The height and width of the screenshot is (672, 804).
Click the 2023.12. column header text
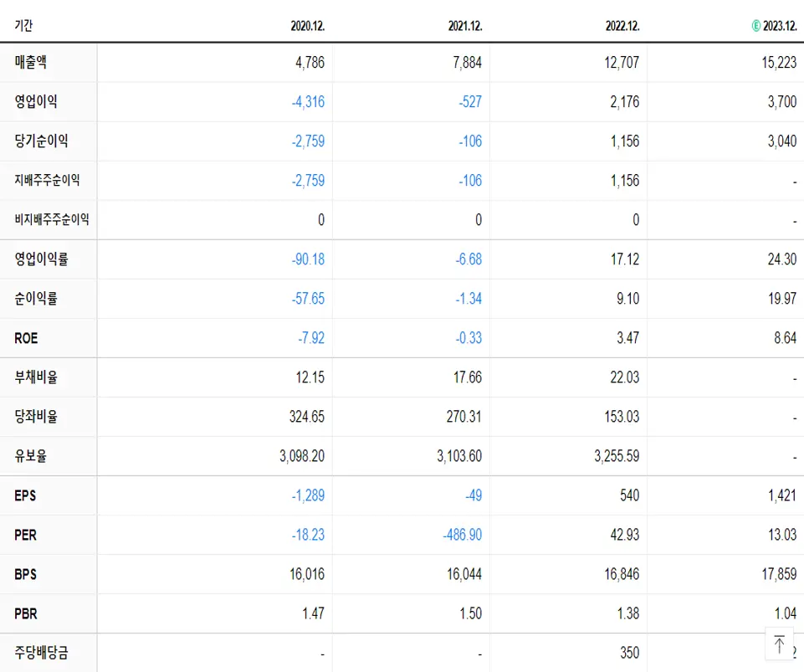(780, 26)
